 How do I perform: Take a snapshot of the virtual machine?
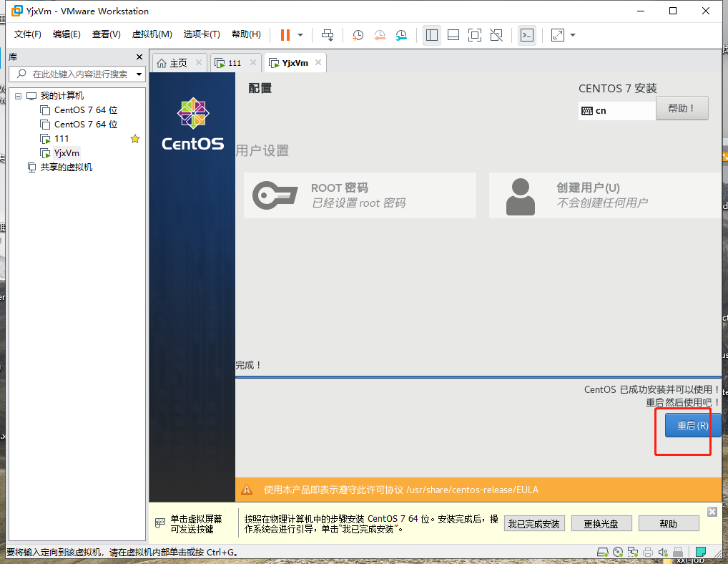pos(357,34)
